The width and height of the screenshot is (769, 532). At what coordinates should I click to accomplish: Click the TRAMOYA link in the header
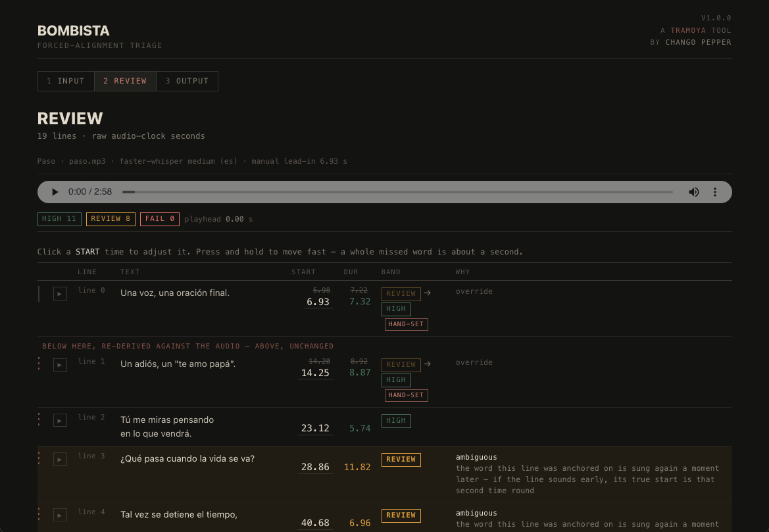[688, 30]
